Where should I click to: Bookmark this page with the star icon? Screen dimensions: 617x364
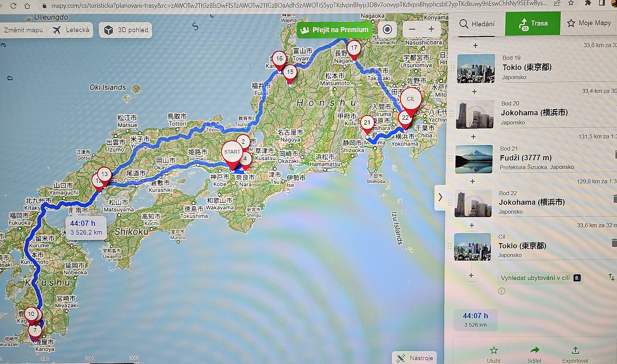(571, 3)
